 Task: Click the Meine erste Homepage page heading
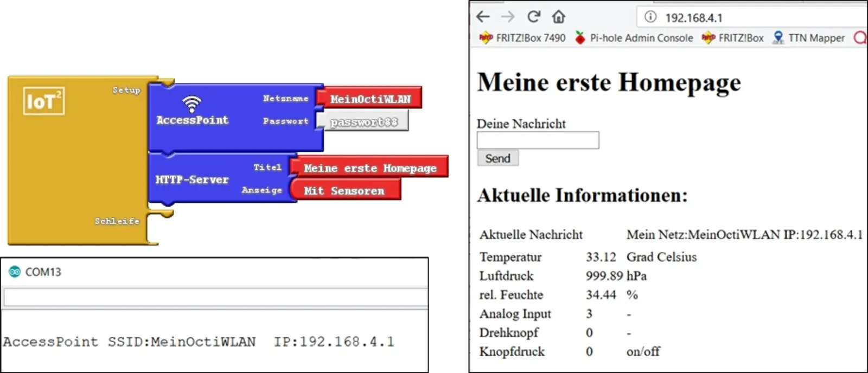click(x=609, y=83)
